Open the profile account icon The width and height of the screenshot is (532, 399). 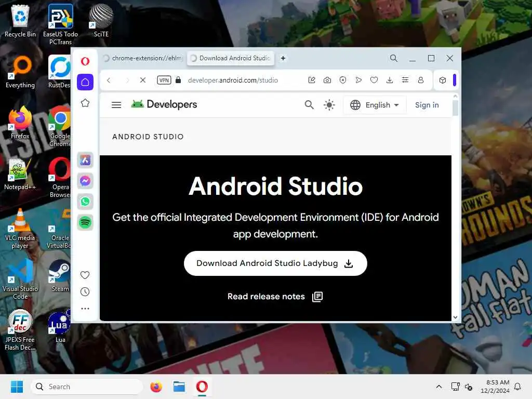coord(421,80)
